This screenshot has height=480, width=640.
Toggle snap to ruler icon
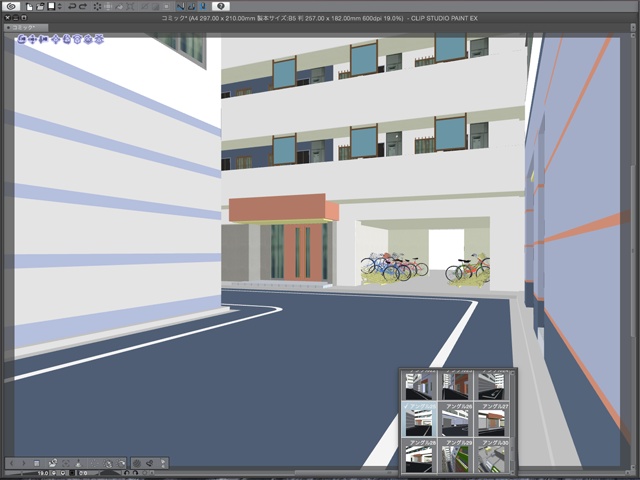tap(180, 6)
